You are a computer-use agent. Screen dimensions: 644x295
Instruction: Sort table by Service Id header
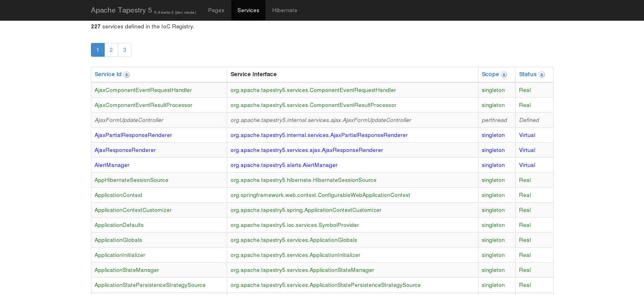[x=108, y=74]
